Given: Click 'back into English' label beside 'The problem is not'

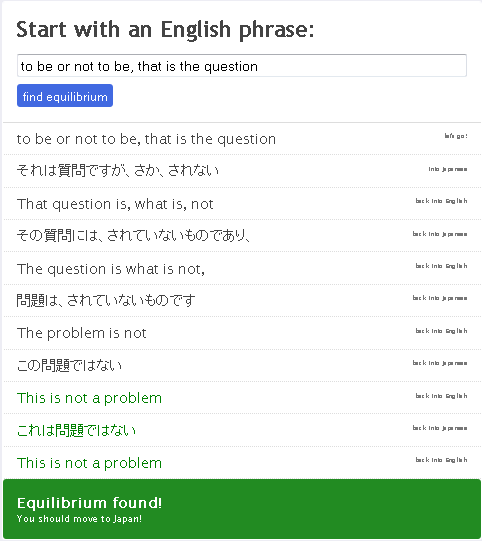Looking at the screenshot, I should [441, 331].
